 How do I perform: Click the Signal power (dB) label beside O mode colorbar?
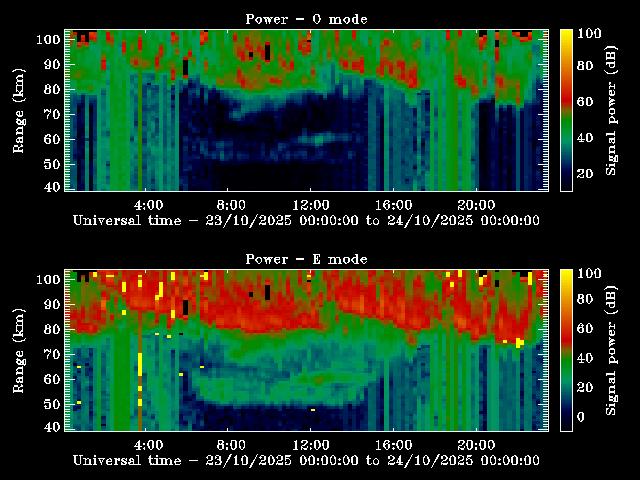(612, 110)
